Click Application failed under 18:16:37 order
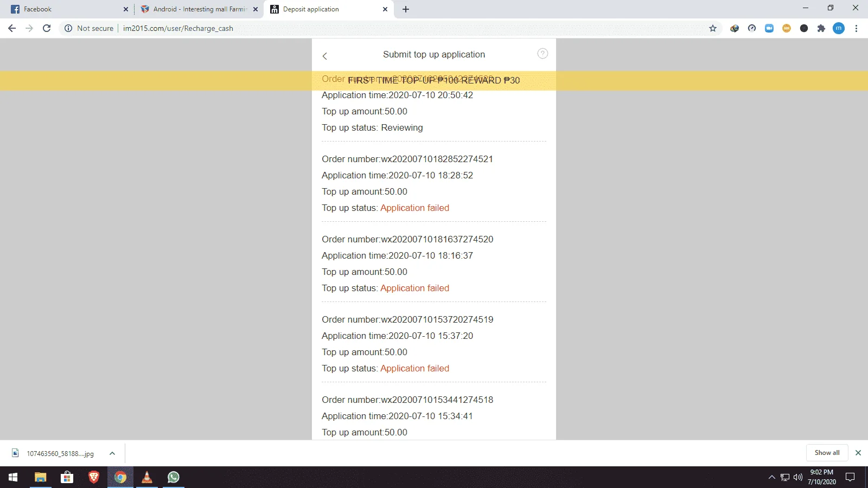 click(414, 288)
